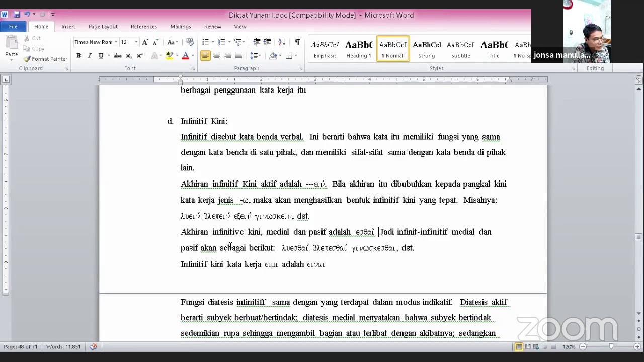Click the Save icon in the quick access toolbar
Screen dimensions: 644x362
tap(17, 15)
